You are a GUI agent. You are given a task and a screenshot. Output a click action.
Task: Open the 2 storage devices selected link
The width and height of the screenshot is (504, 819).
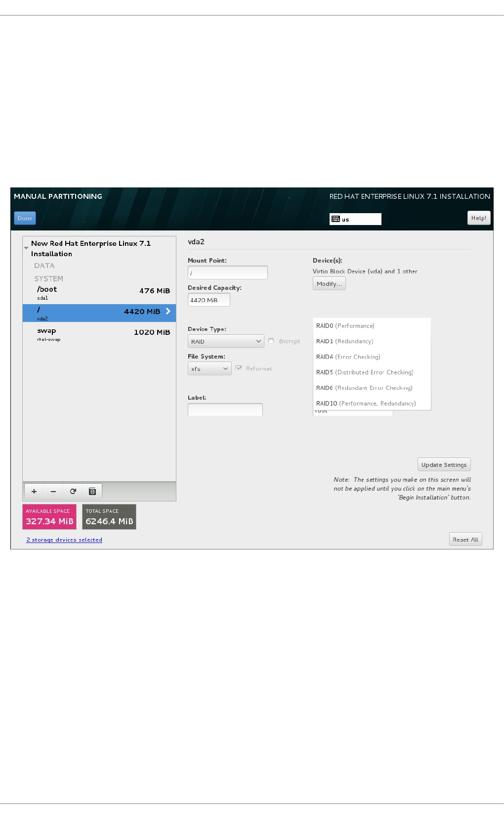click(x=64, y=540)
